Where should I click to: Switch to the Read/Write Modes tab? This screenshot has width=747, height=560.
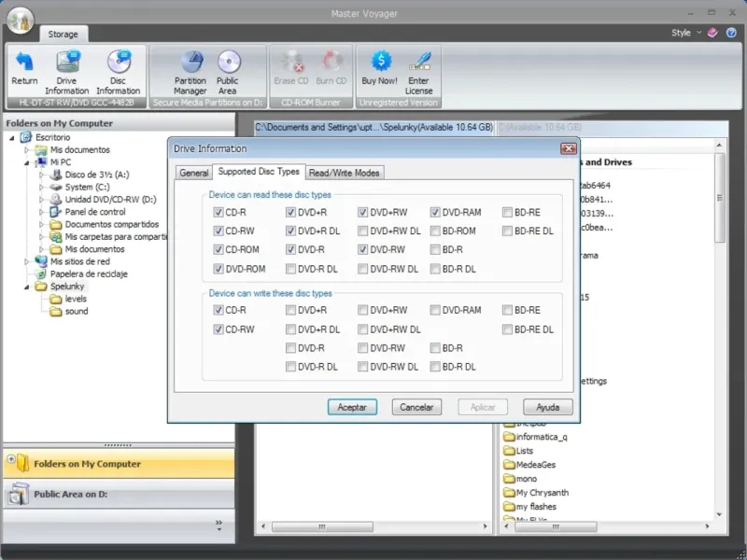pos(344,173)
